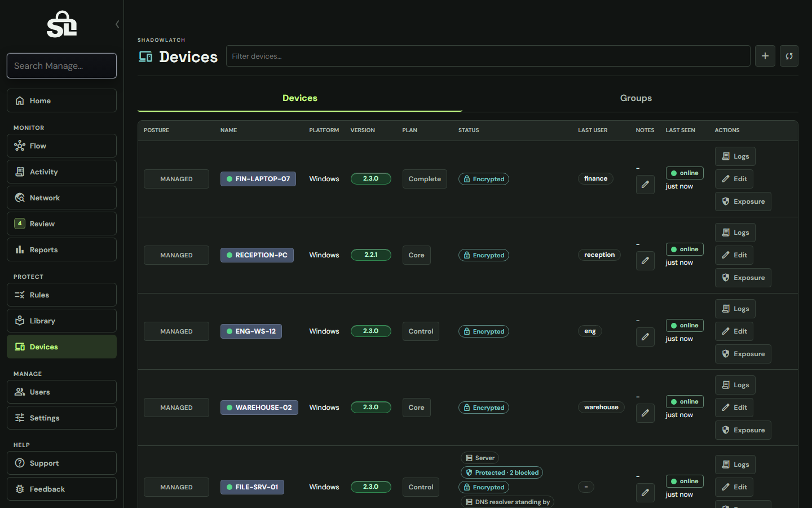This screenshot has height=508, width=812.
Task: Click the Protected 2 blocked badge
Action: [502, 472]
